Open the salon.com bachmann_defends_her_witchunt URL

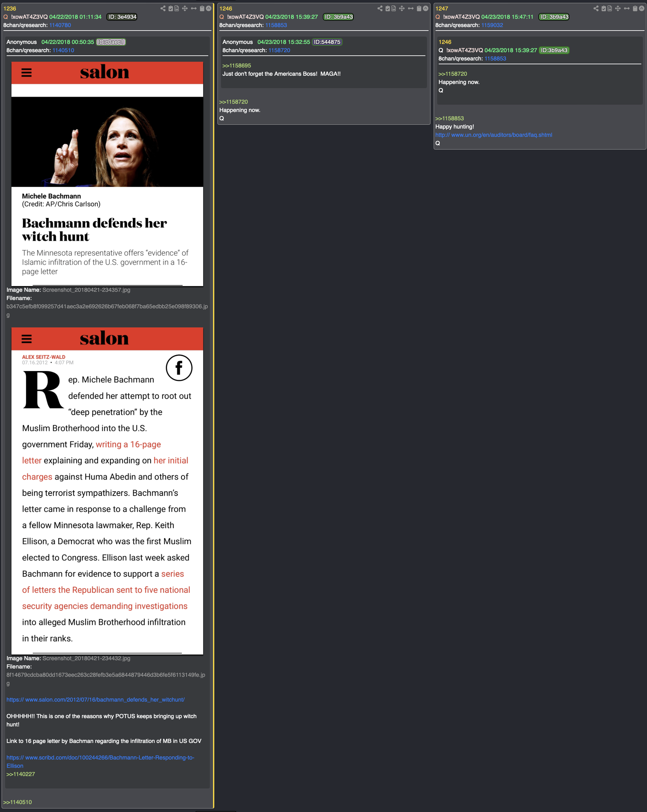point(95,699)
